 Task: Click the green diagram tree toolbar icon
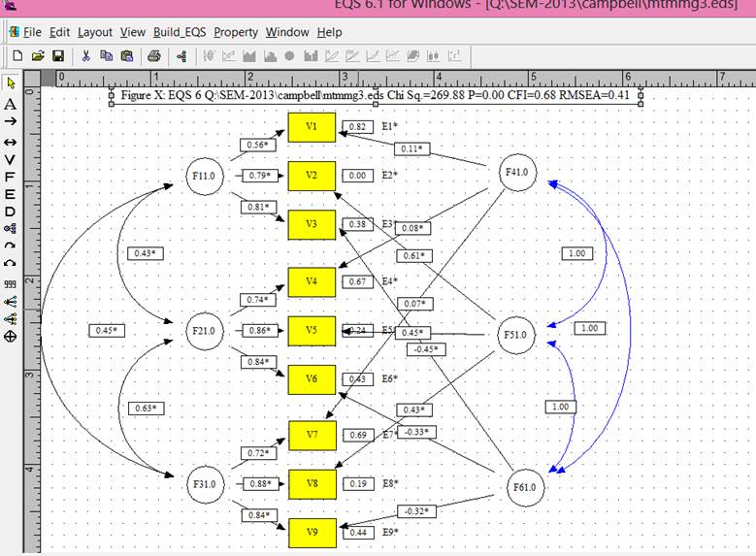[x=181, y=56]
